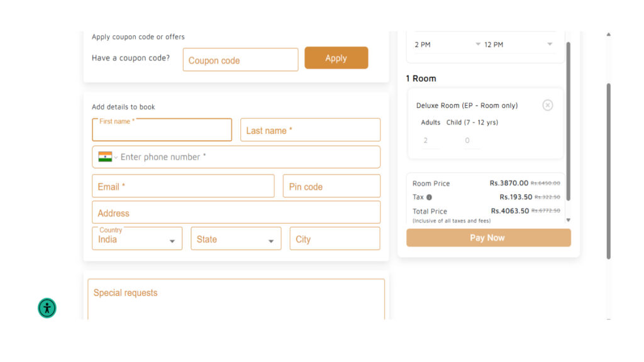
Task: Focus the Coupon code field
Action: (240, 60)
